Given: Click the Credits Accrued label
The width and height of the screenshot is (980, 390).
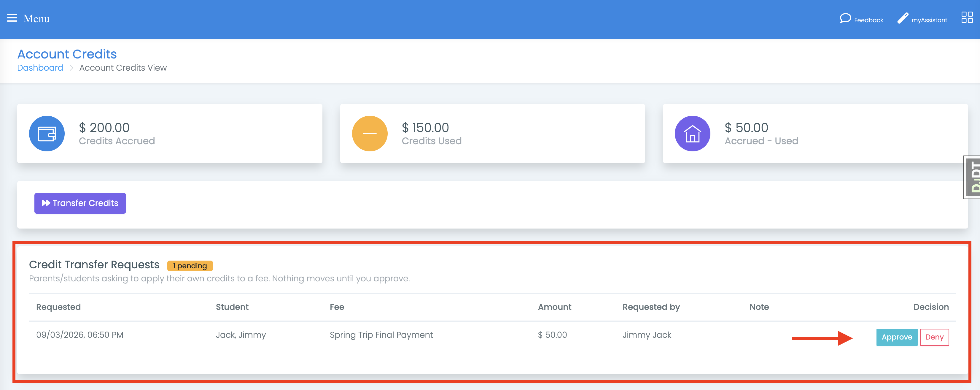Looking at the screenshot, I should click(x=117, y=141).
